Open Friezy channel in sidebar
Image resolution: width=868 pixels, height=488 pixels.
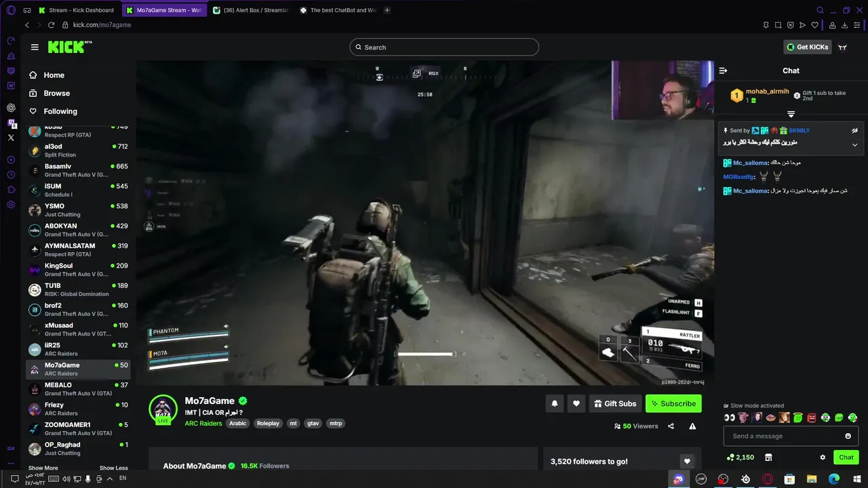pyautogui.click(x=79, y=409)
